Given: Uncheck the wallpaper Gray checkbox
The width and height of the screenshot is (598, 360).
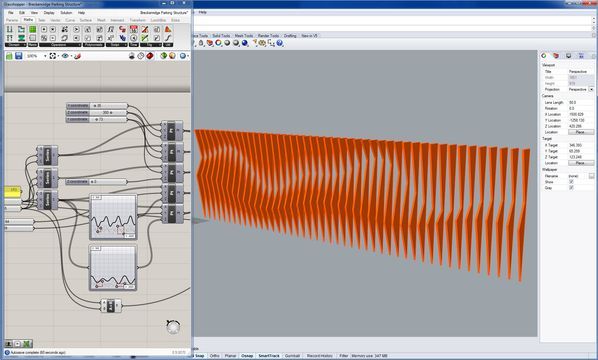Looking at the screenshot, I should [x=571, y=188].
